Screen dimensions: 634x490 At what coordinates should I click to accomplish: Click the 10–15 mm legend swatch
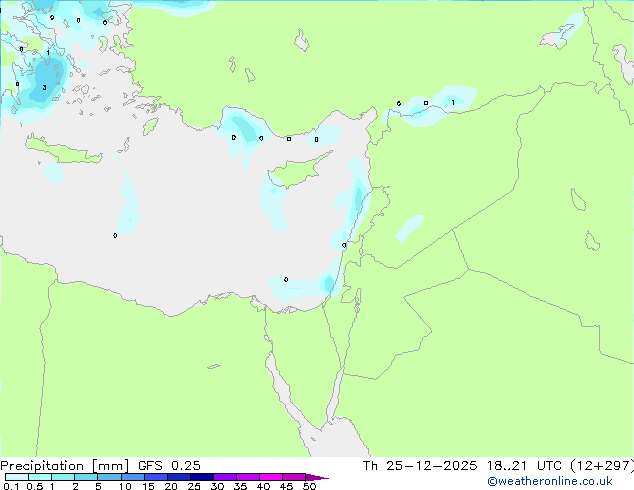point(132,477)
